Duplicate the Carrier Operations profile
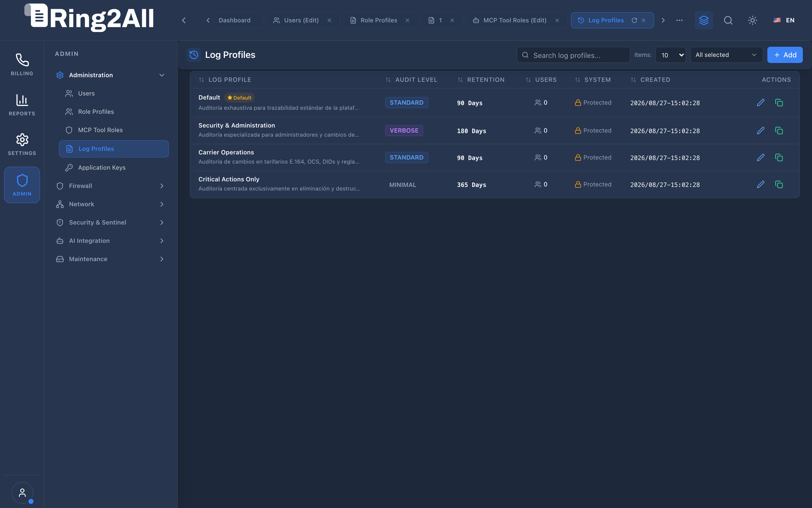Image resolution: width=812 pixels, height=508 pixels. click(x=779, y=157)
